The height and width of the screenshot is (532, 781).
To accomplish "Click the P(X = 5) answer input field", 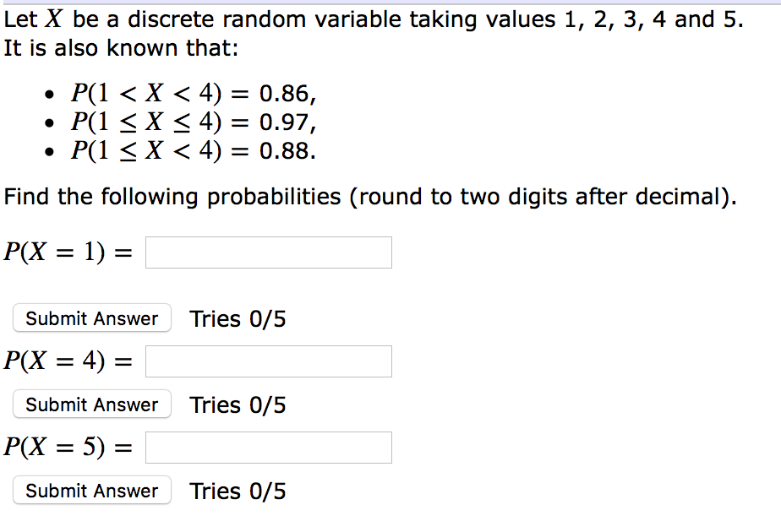I will coord(268,447).
